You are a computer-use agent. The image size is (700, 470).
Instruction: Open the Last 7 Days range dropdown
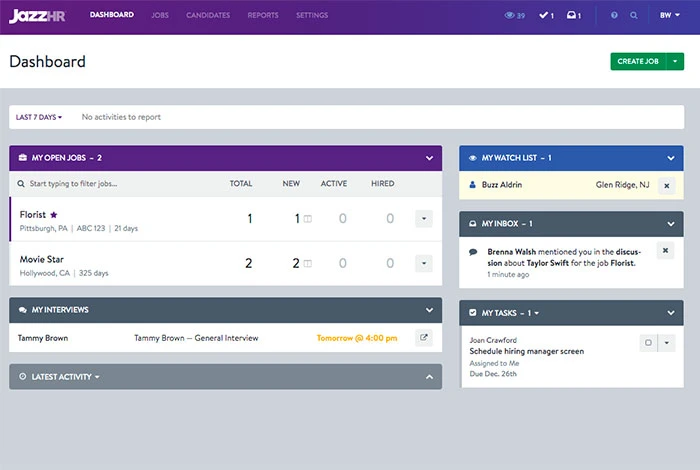click(x=39, y=117)
